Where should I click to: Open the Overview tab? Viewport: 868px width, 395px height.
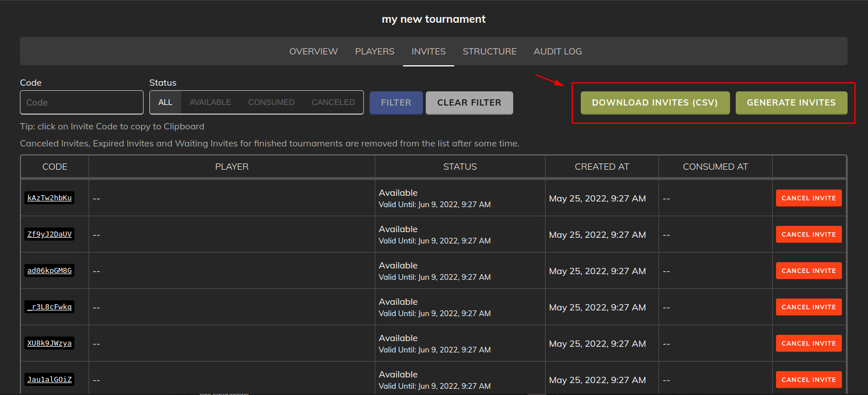pos(313,51)
